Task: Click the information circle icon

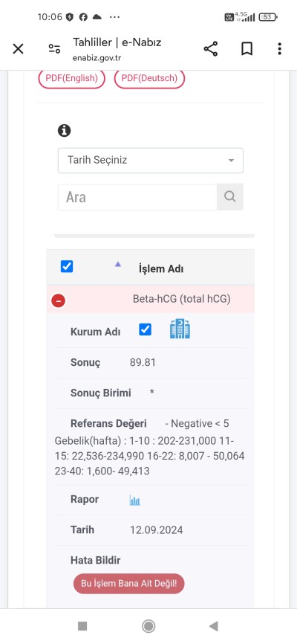Action: [65, 131]
